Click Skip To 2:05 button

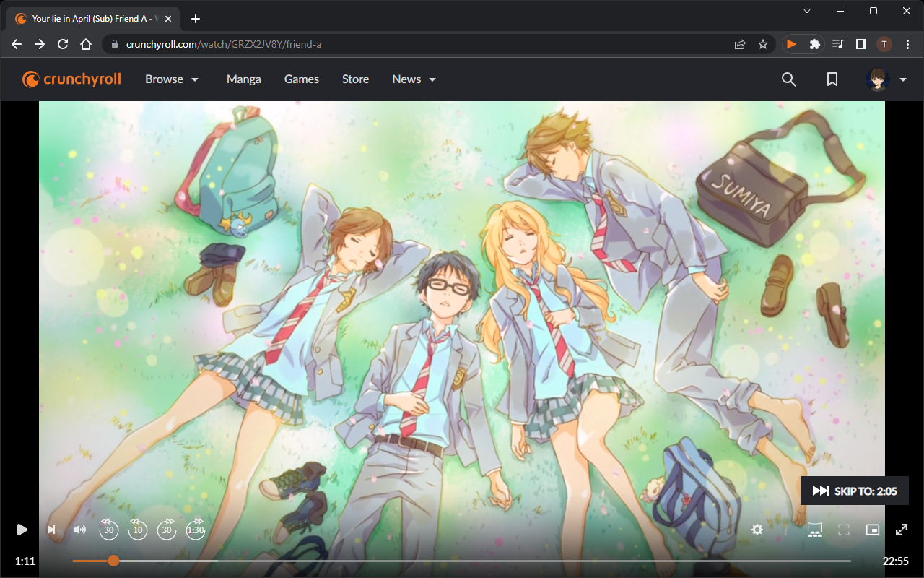(x=854, y=491)
